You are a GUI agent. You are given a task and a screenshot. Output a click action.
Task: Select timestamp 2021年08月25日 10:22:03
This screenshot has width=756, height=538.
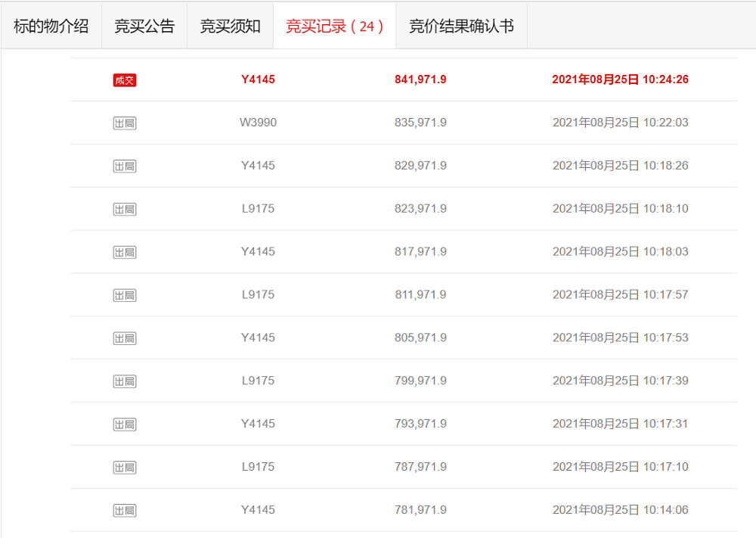point(620,122)
